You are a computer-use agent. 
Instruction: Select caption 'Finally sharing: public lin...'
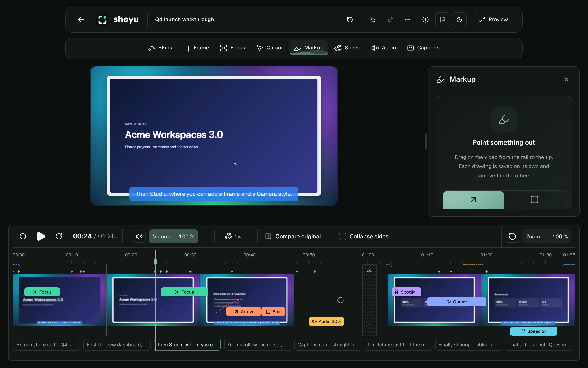click(468, 345)
